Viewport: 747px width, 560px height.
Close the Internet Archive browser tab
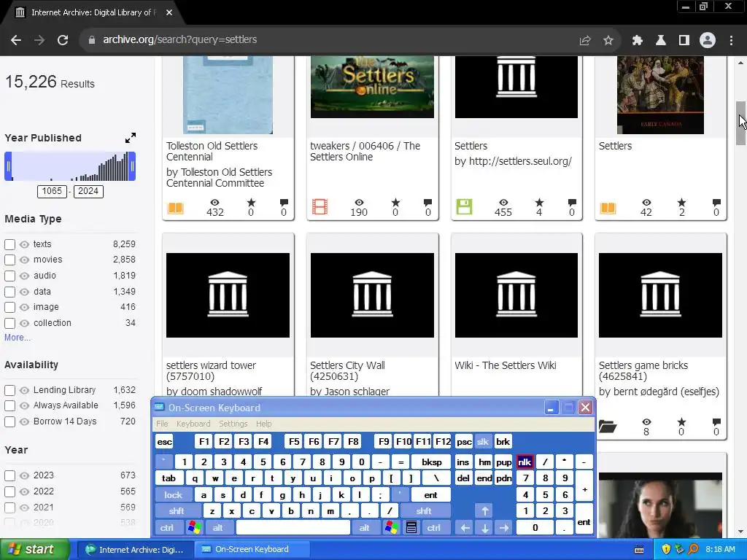(x=169, y=12)
